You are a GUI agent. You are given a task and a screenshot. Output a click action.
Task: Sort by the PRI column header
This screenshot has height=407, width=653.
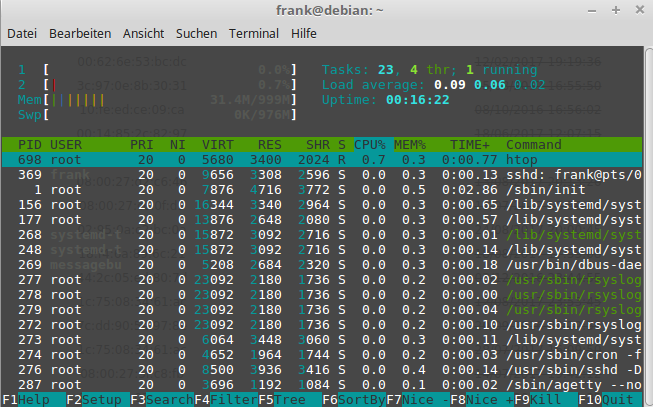pos(142,145)
